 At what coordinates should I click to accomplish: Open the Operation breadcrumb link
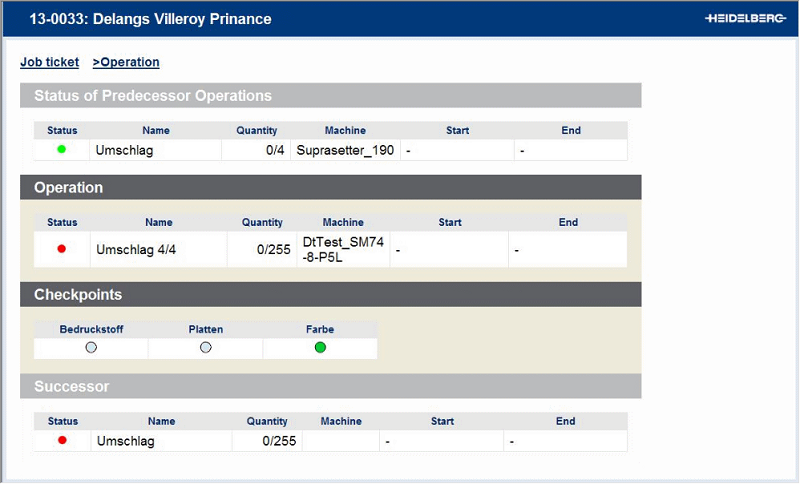coord(126,62)
